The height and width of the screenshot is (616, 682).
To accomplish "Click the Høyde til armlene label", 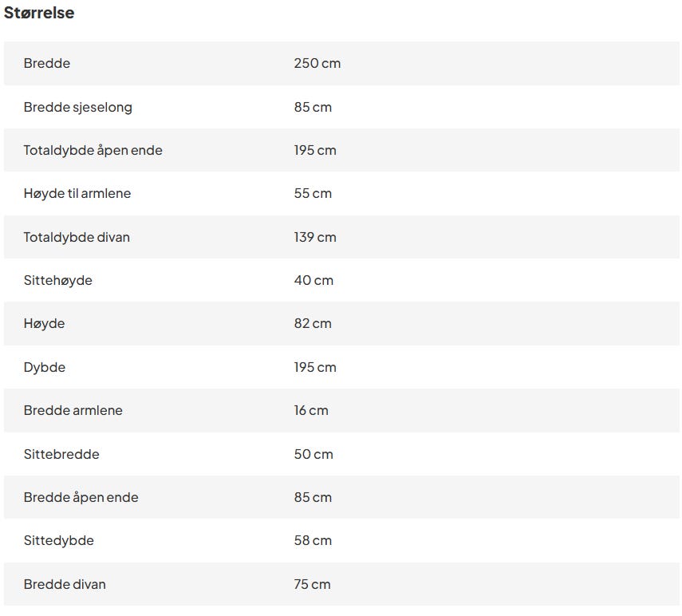I will (77, 193).
